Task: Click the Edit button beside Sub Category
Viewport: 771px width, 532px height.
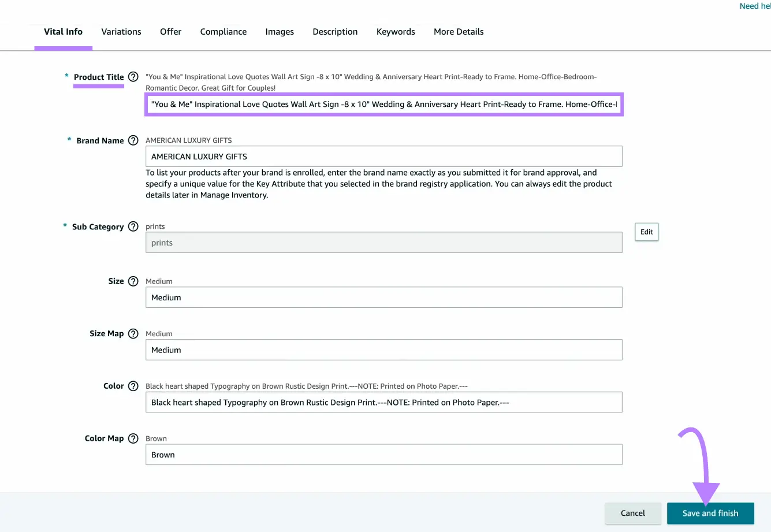Action: pos(646,232)
